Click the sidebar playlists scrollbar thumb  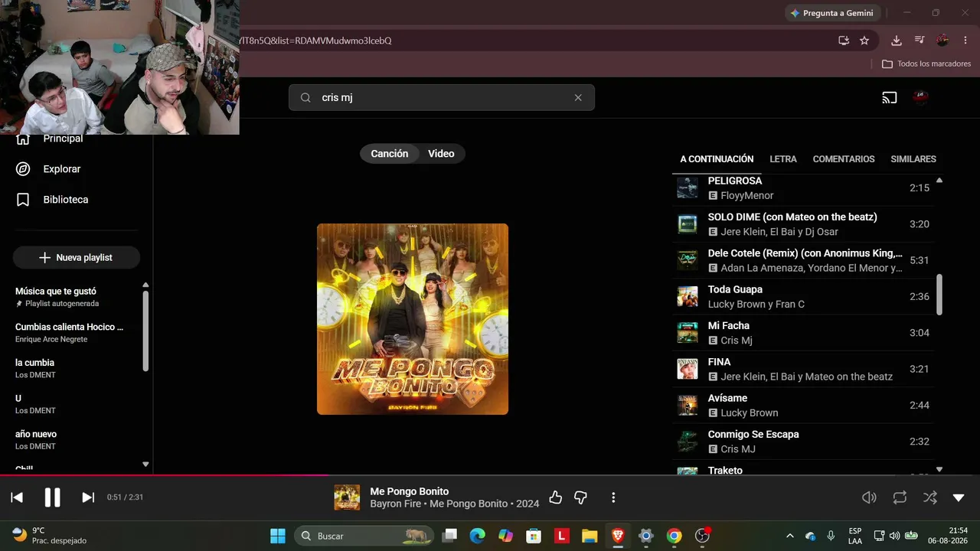coord(145,331)
